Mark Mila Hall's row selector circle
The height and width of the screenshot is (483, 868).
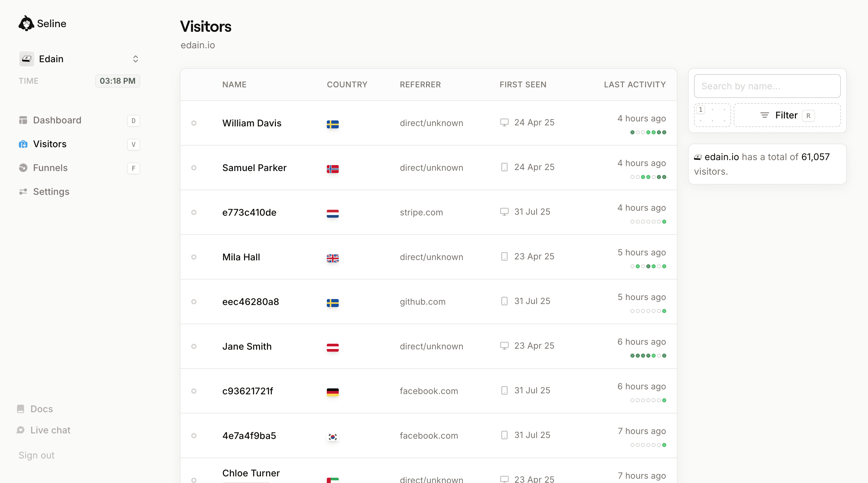click(x=194, y=257)
